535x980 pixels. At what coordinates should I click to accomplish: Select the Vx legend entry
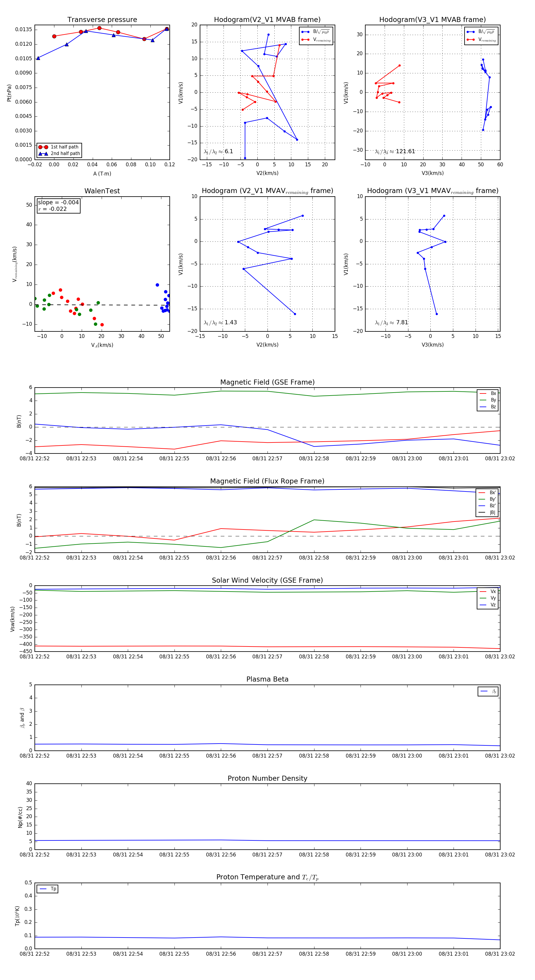point(488,592)
